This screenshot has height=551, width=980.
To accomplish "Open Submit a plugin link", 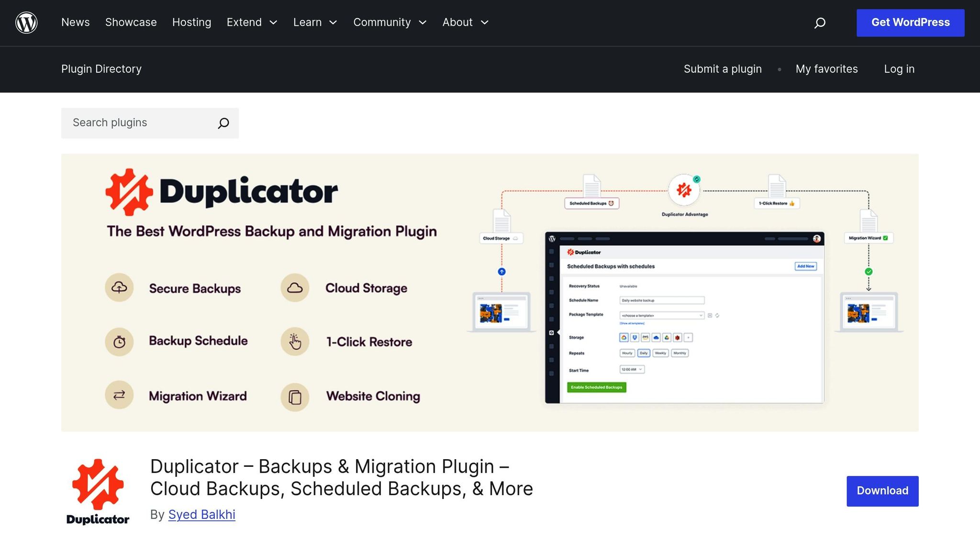I will coord(723,69).
